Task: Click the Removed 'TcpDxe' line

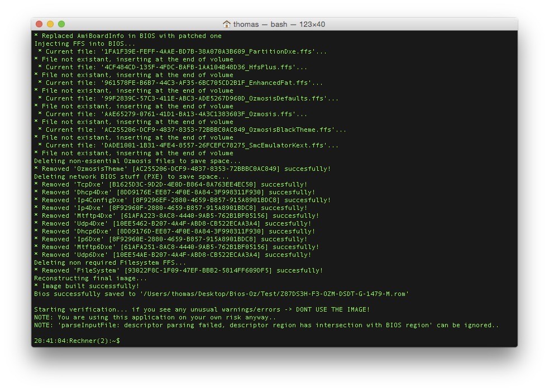Action: (170, 184)
